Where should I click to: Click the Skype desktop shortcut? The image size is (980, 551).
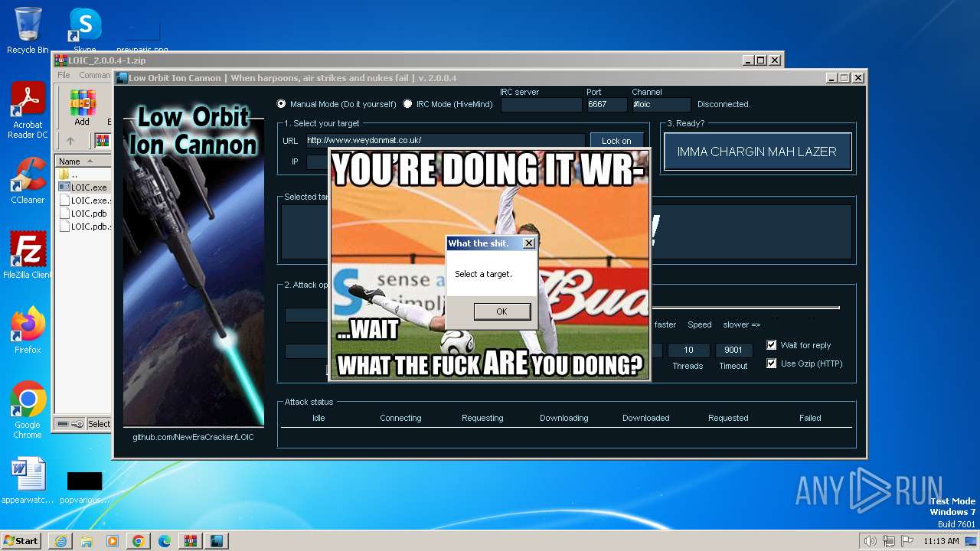click(84, 31)
